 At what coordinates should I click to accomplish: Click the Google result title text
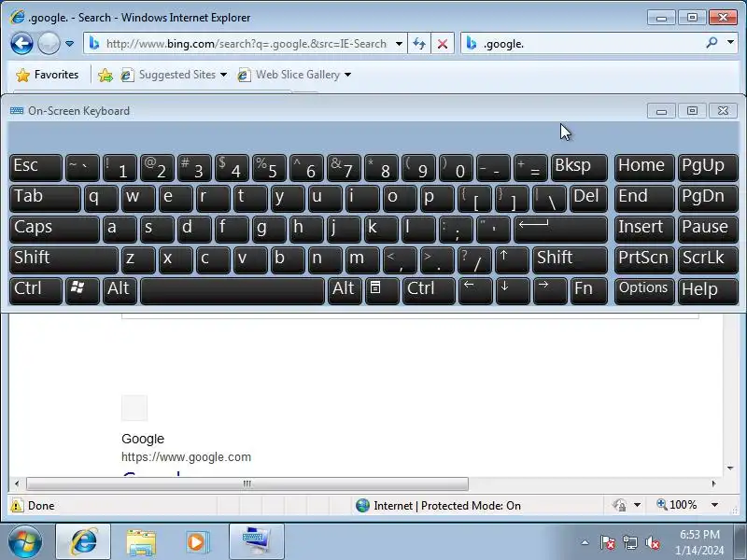[x=143, y=439]
